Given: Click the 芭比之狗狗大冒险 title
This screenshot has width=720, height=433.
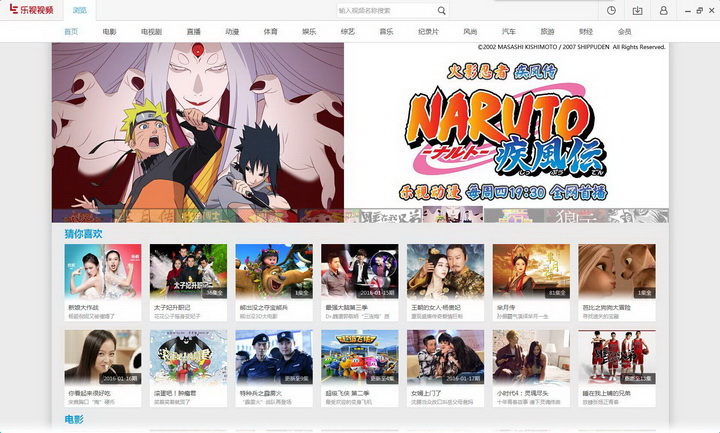Looking at the screenshot, I should pyautogui.click(x=607, y=307).
